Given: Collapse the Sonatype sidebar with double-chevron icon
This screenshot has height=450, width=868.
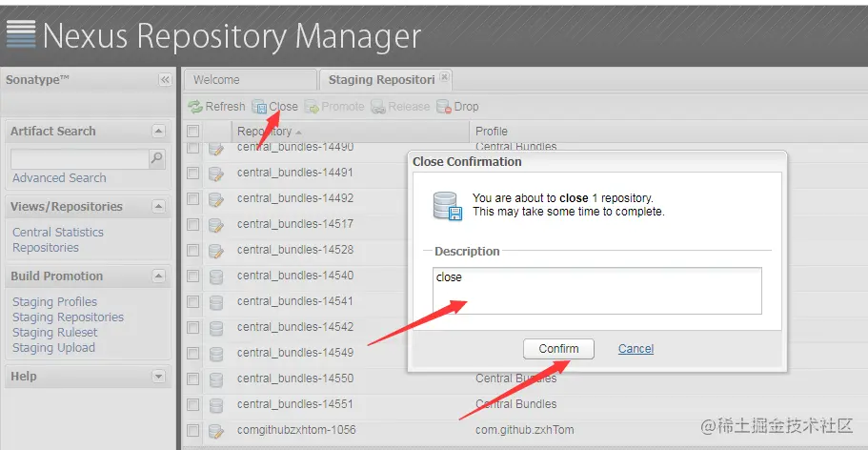Looking at the screenshot, I should pos(165,80).
